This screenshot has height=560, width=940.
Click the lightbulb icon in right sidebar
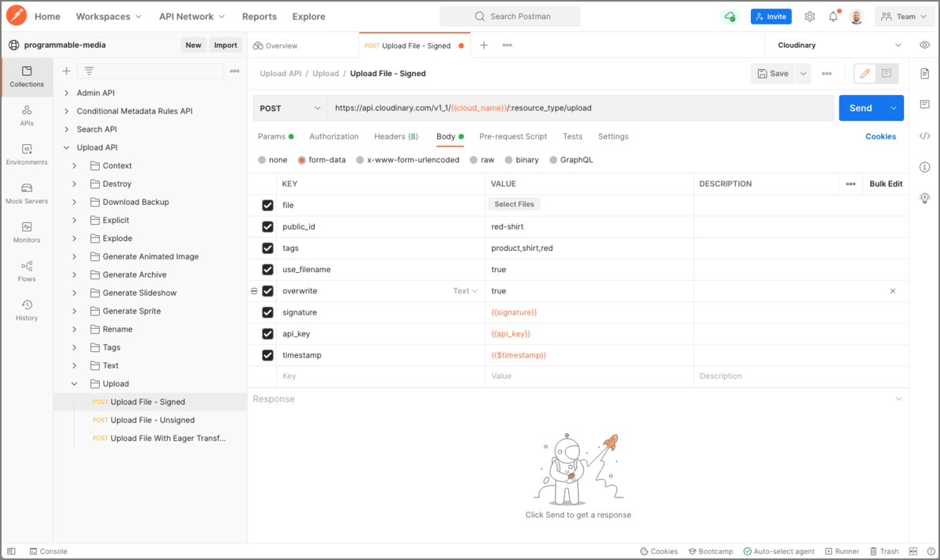pyautogui.click(x=924, y=198)
